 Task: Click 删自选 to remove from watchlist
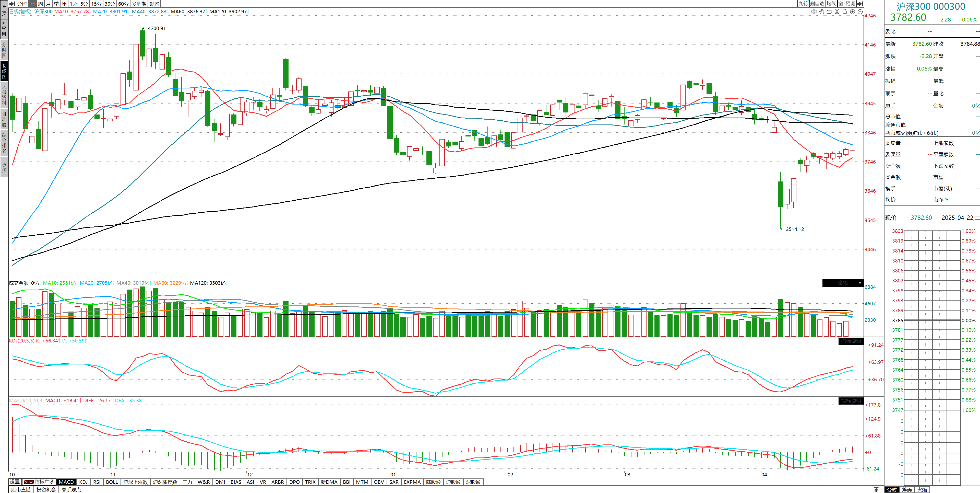pos(817,4)
